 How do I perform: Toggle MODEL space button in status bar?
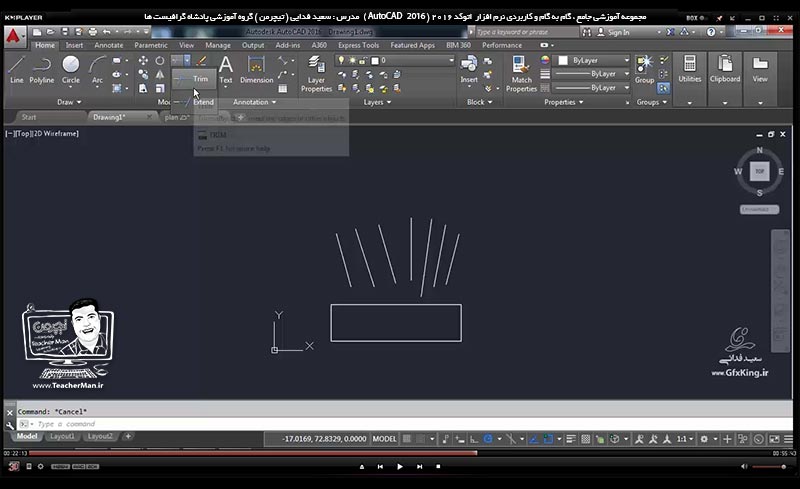pos(384,439)
